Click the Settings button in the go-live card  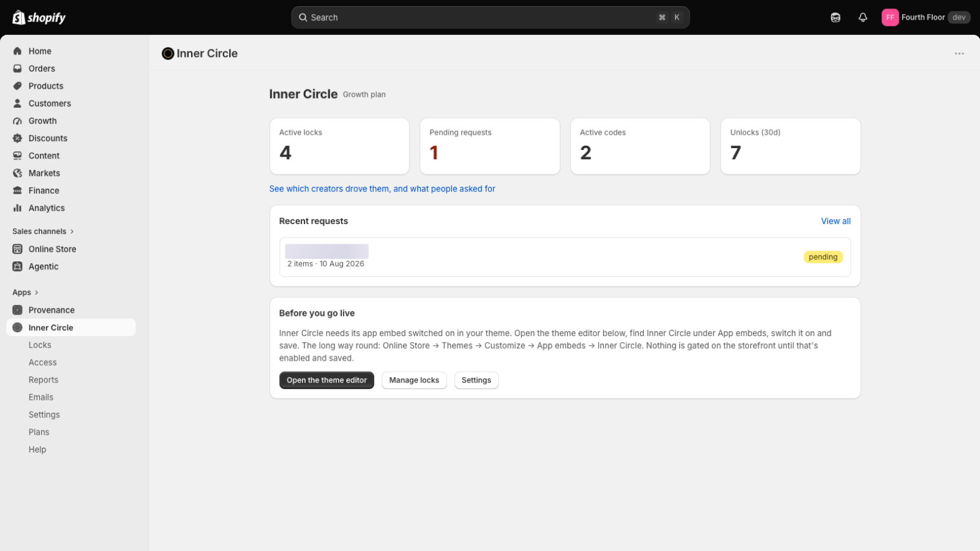[x=476, y=380]
